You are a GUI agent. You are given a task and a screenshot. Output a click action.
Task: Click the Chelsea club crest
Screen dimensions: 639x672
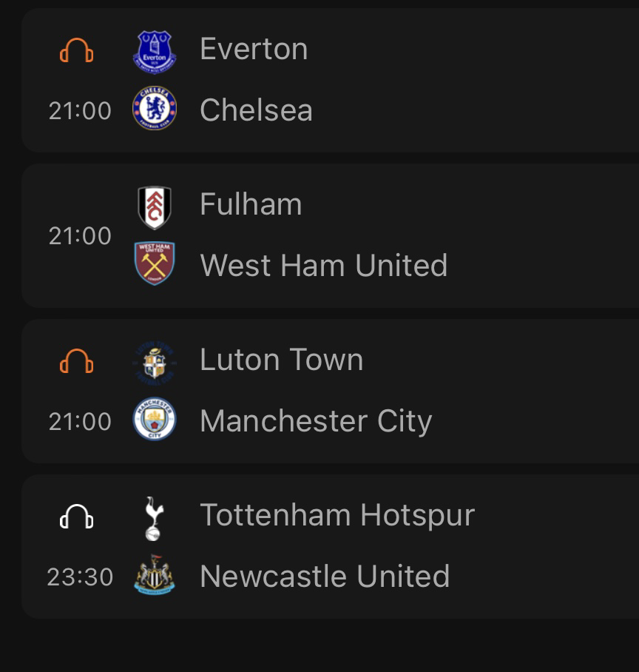click(x=155, y=110)
